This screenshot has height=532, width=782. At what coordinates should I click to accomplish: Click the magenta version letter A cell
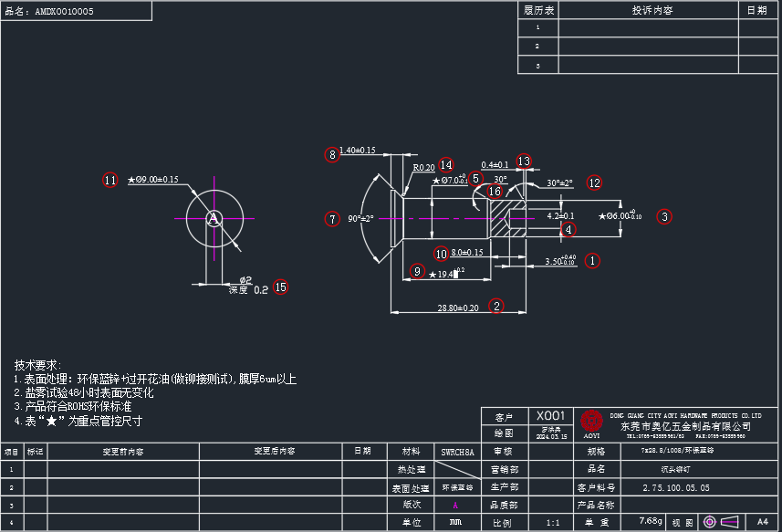click(455, 505)
